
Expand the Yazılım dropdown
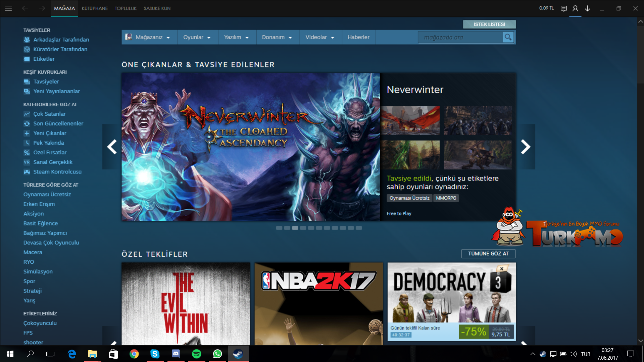237,37
